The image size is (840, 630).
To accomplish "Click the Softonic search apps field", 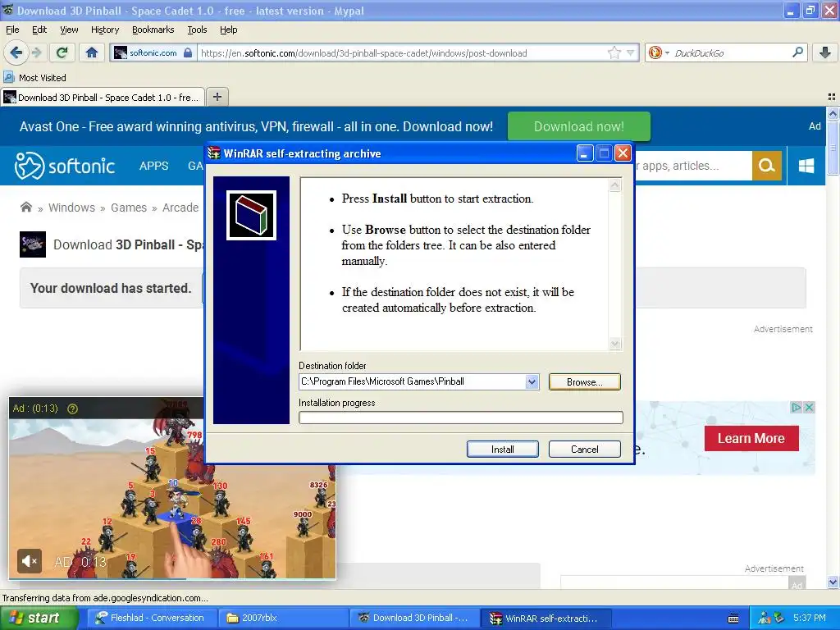I will coord(692,166).
